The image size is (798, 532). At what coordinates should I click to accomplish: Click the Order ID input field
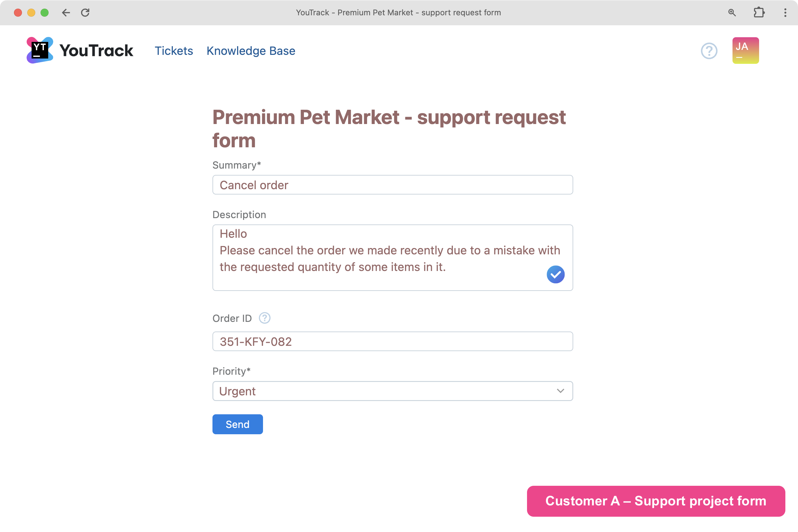click(393, 341)
